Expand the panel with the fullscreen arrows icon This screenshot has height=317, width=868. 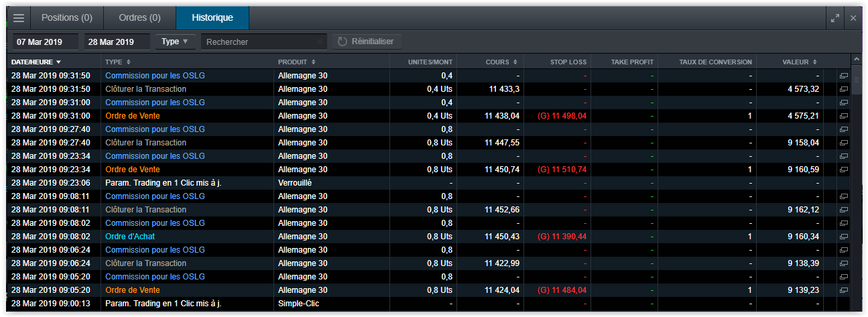[834, 18]
